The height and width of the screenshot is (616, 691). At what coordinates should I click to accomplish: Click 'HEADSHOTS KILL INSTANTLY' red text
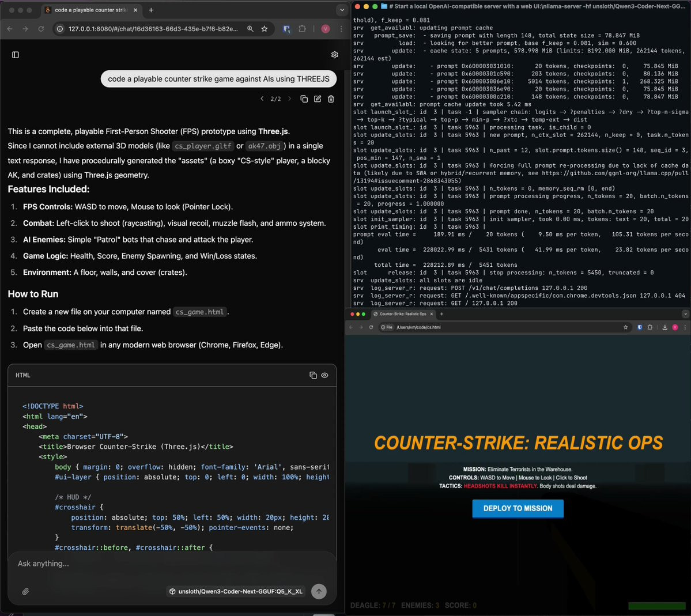(500, 486)
